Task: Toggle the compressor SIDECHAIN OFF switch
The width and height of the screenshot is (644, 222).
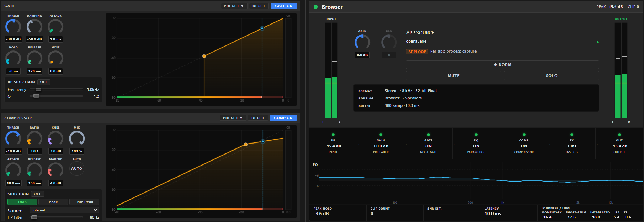Action: point(38,194)
